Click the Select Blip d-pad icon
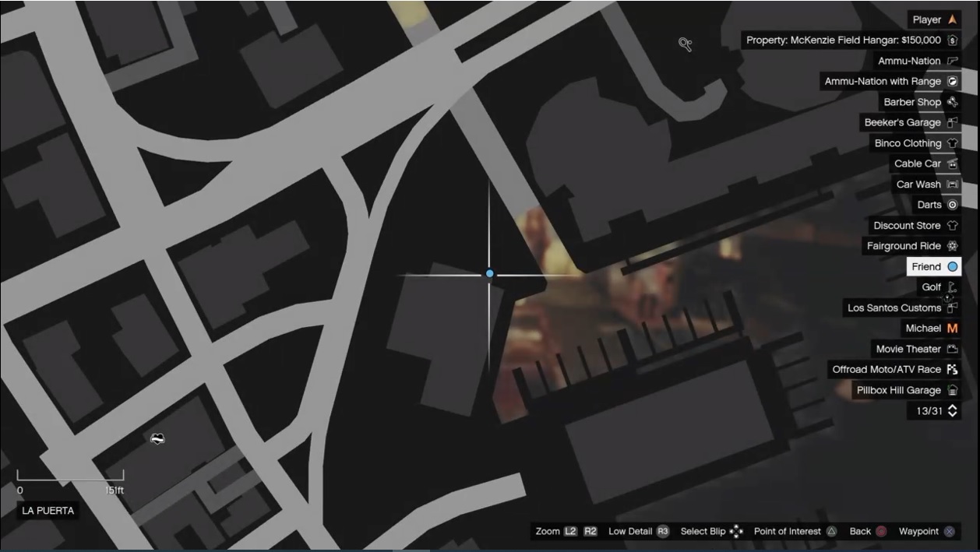 tap(736, 531)
